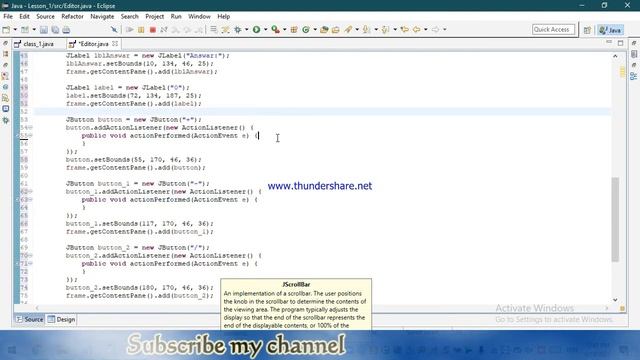Click the Previous Annotation icon
Screen dimensions: 640x360
click(x=385, y=30)
